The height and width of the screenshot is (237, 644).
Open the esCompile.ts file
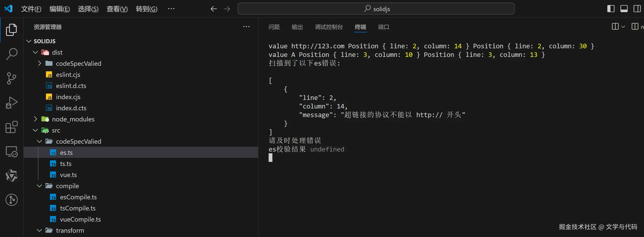pos(78,197)
